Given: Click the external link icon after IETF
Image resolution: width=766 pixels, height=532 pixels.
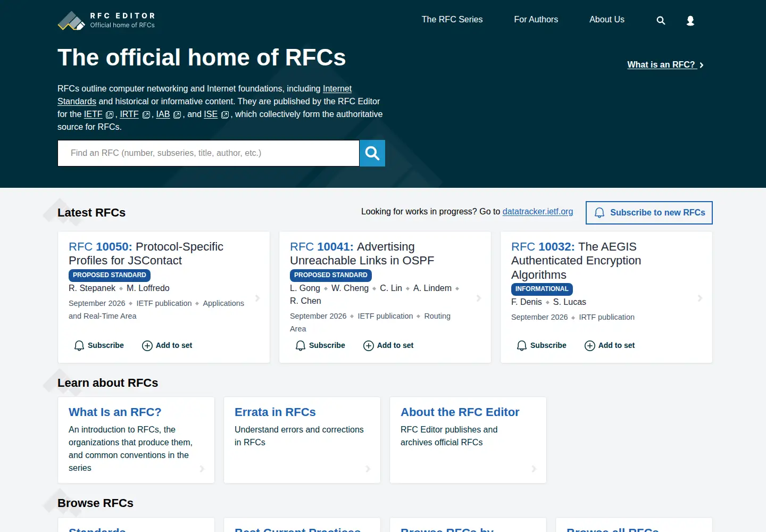Looking at the screenshot, I should (110, 115).
